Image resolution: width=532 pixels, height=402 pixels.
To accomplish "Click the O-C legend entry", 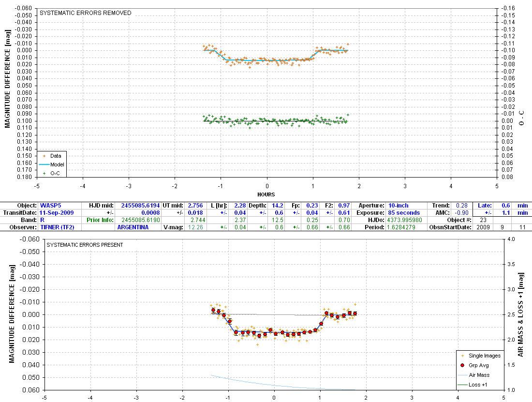I will pyautogui.click(x=51, y=173).
